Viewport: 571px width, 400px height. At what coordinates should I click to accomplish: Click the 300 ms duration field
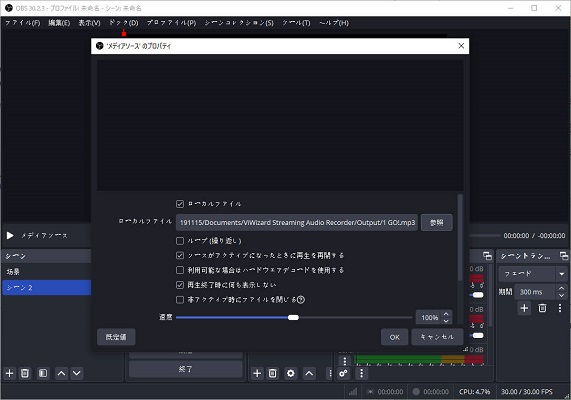pos(535,292)
